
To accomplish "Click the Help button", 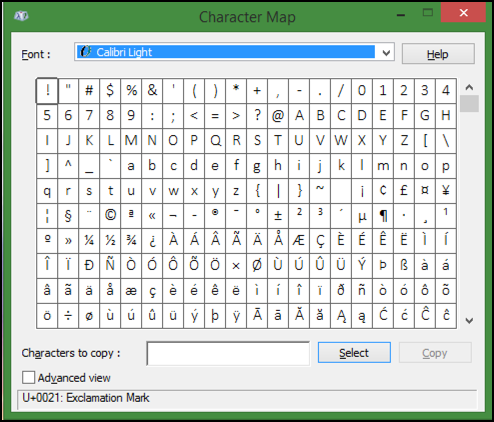I will [x=438, y=54].
